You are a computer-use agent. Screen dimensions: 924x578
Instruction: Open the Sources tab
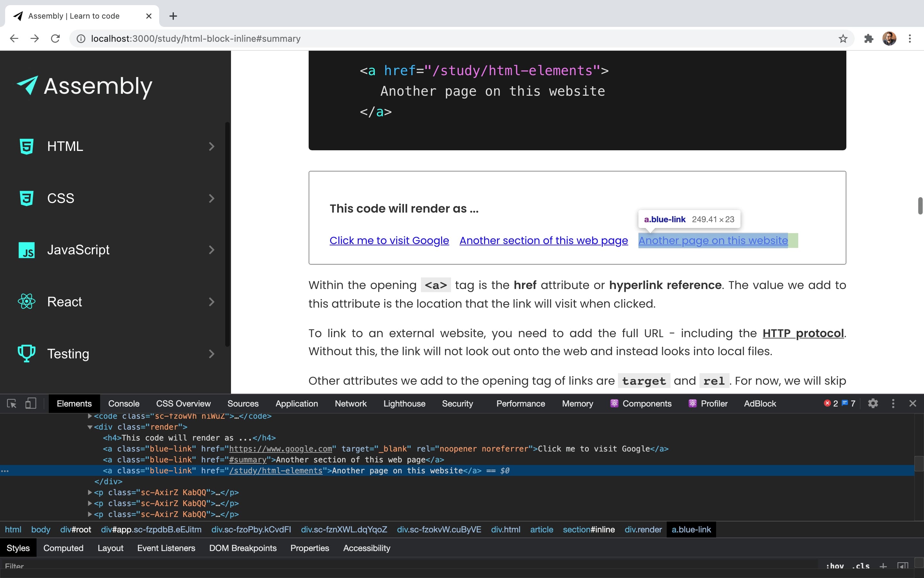pyautogui.click(x=243, y=404)
